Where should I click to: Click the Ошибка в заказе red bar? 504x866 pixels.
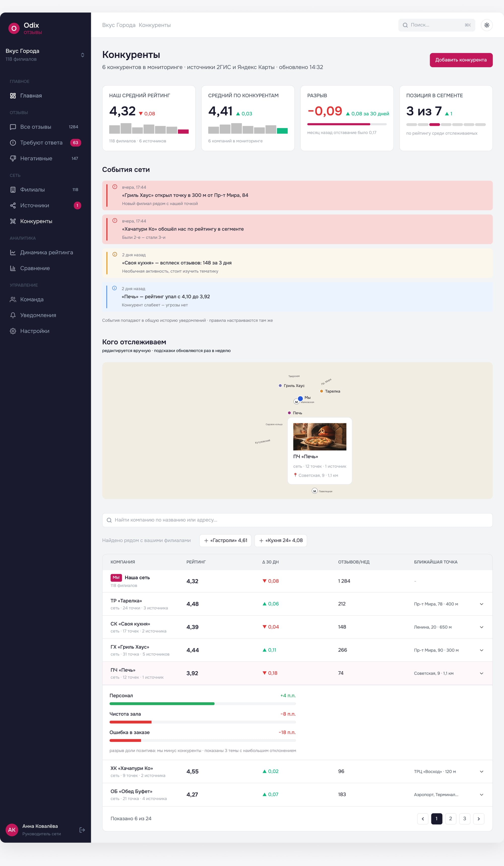125,741
